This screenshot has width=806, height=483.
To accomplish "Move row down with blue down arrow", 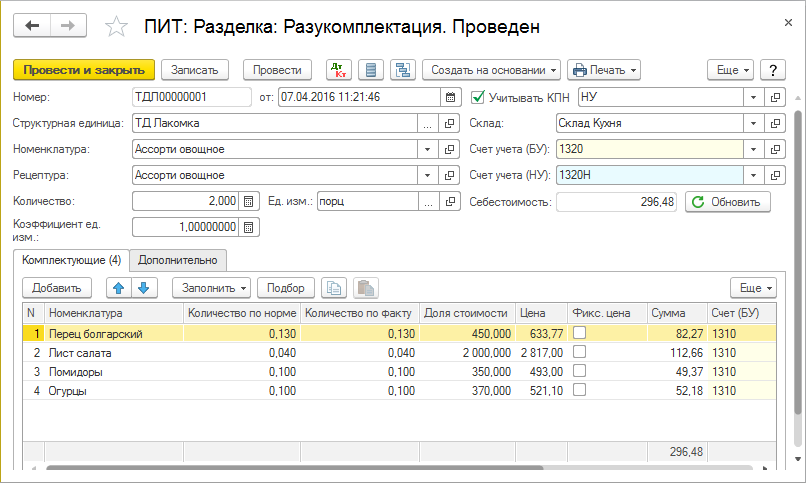I will pyautogui.click(x=143, y=287).
